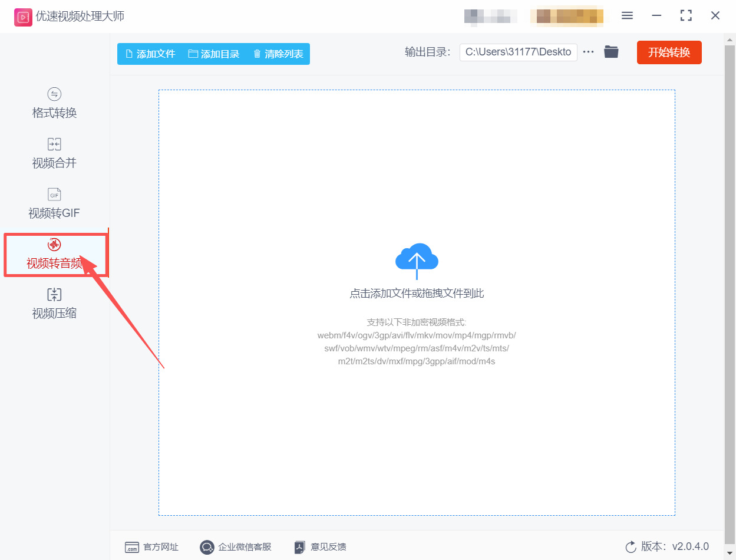Screen dimensions: 736x560
Task: Click the 视频压缩 compress icon
Action: point(54,295)
